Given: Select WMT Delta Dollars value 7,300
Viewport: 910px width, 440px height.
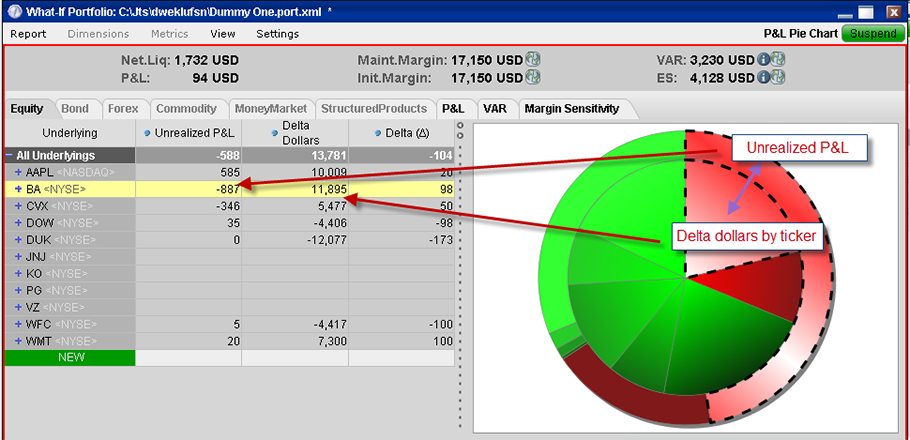Looking at the screenshot, I should point(331,341).
